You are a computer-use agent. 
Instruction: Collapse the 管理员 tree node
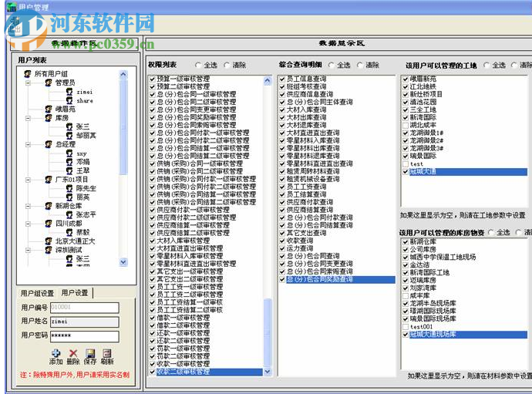pyautogui.click(x=29, y=83)
